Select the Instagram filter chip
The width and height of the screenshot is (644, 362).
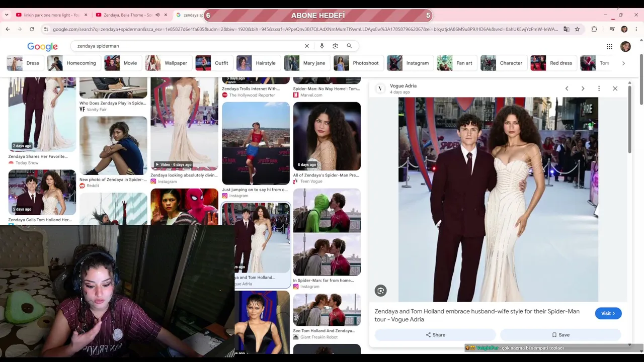[x=410, y=63]
